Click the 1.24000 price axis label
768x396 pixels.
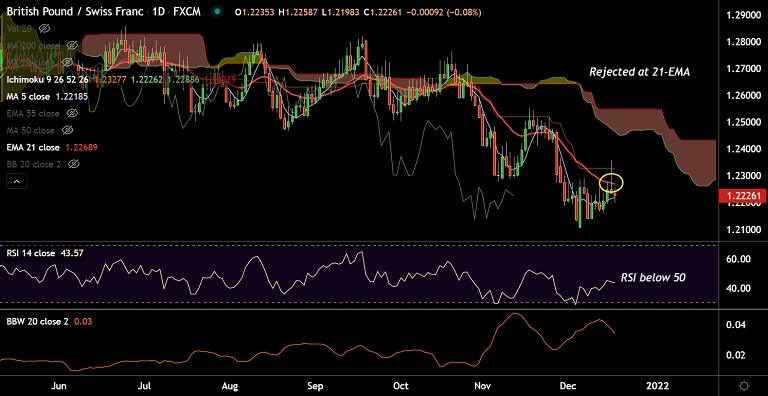pyautogui.click(x=744, y=149)
